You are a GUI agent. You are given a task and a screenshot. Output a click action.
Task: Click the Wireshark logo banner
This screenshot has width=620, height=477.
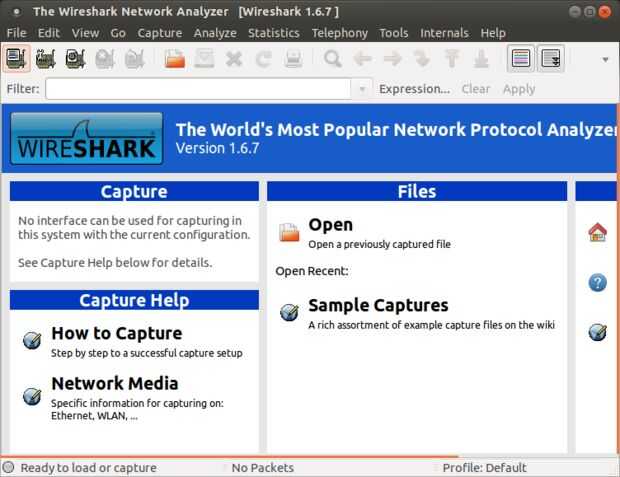(x=87, y=138)
